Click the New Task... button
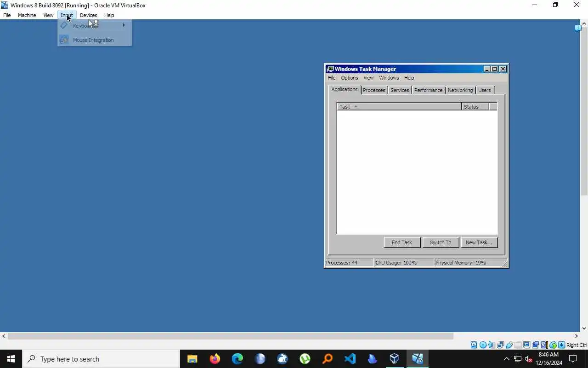 point(479,242)
